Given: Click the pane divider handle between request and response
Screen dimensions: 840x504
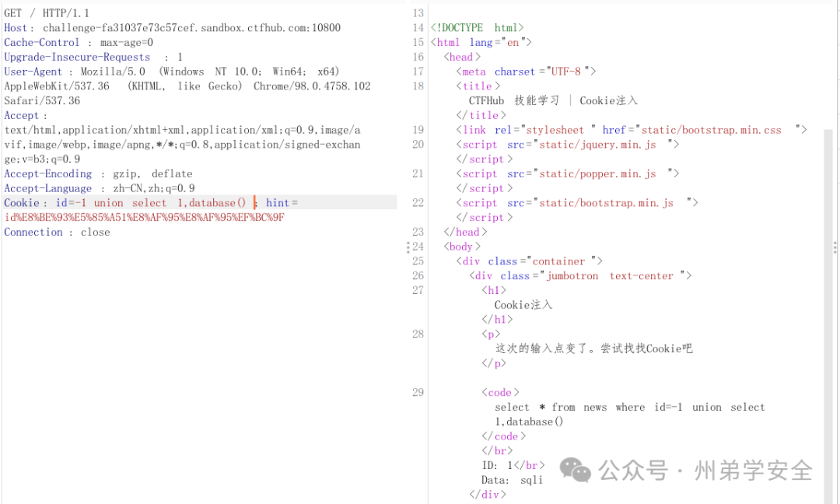Looking at the screenshot, I should pos(408,247).
